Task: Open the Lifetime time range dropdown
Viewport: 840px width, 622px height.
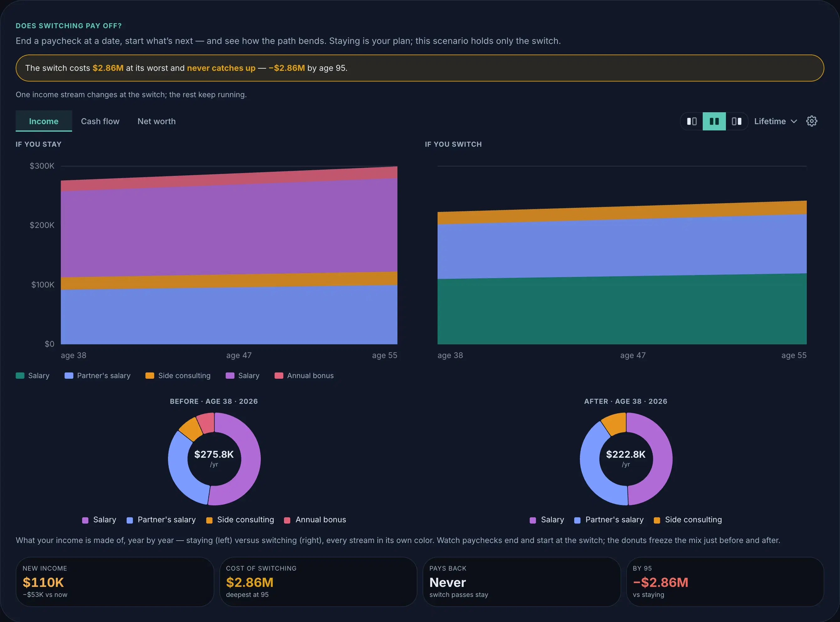Action: (x=775, y=121)
